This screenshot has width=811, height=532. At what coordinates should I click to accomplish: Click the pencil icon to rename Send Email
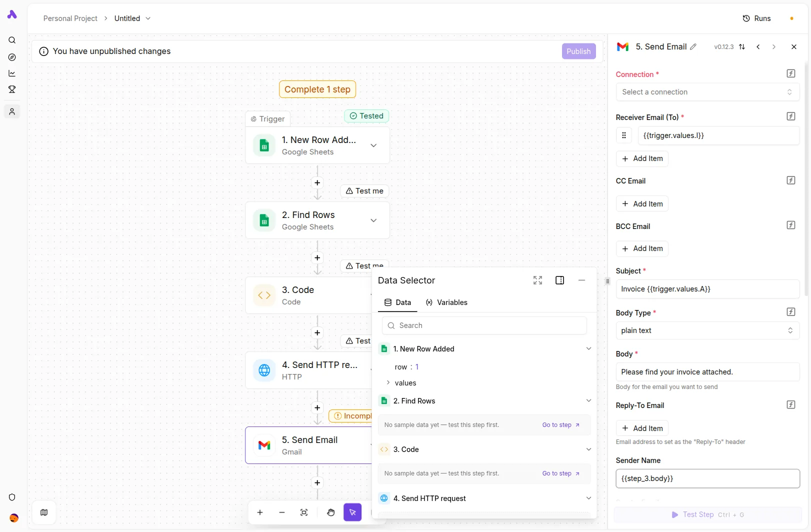(693, 47)
